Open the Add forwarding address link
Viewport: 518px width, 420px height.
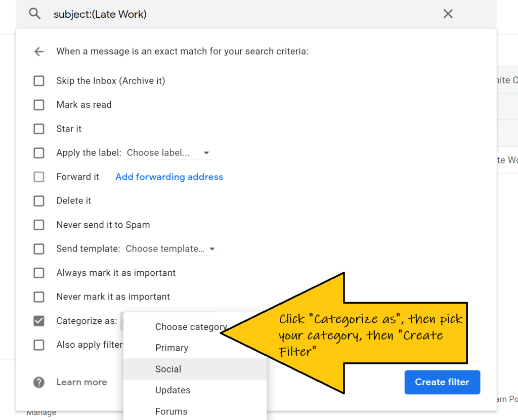tap(169, 177)
